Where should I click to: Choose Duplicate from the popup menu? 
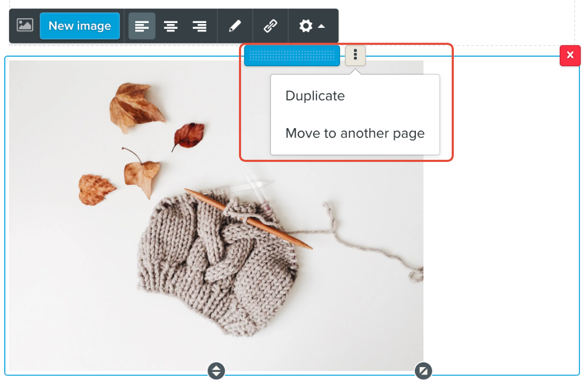click(x=315, y=96)
